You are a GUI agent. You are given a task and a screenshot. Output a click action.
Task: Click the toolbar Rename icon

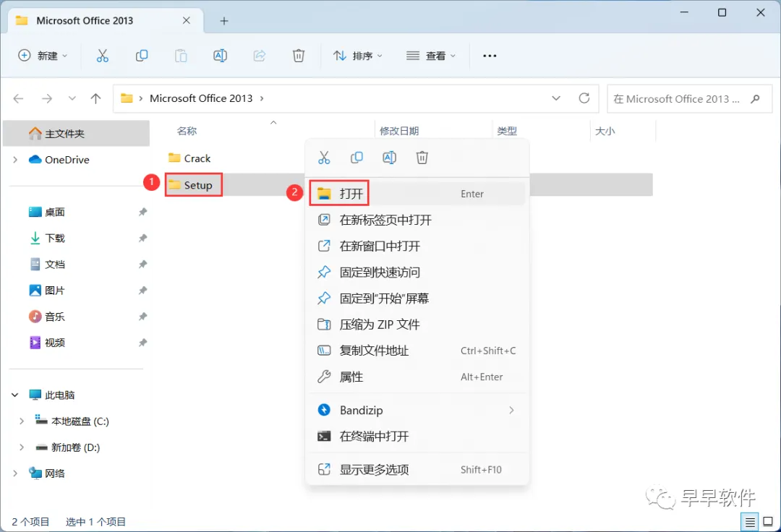click(x=220, y=56)
